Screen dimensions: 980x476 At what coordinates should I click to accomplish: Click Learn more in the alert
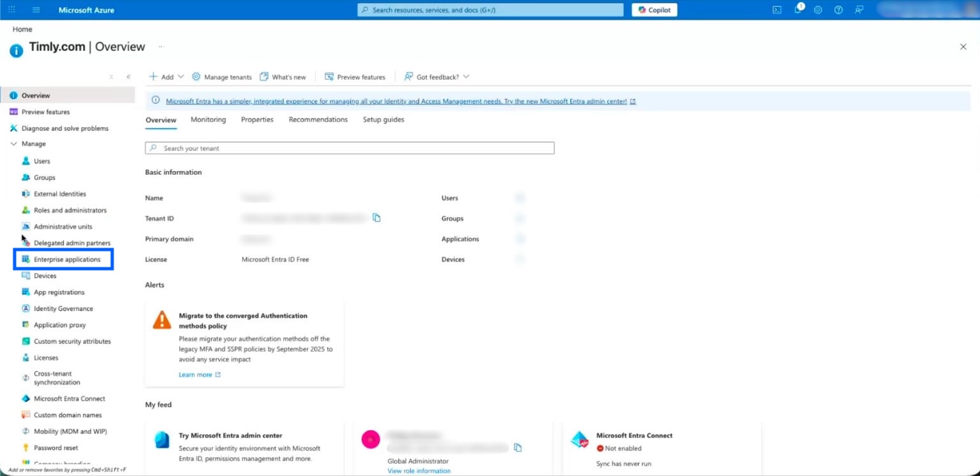pos(200,375)
